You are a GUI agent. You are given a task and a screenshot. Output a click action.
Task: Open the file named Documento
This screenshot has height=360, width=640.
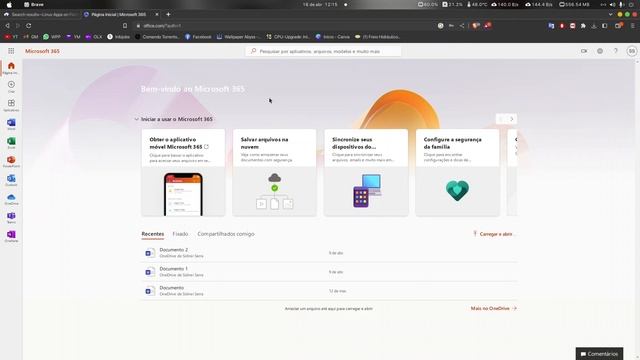pyautogui.click(x=329, y=291)
